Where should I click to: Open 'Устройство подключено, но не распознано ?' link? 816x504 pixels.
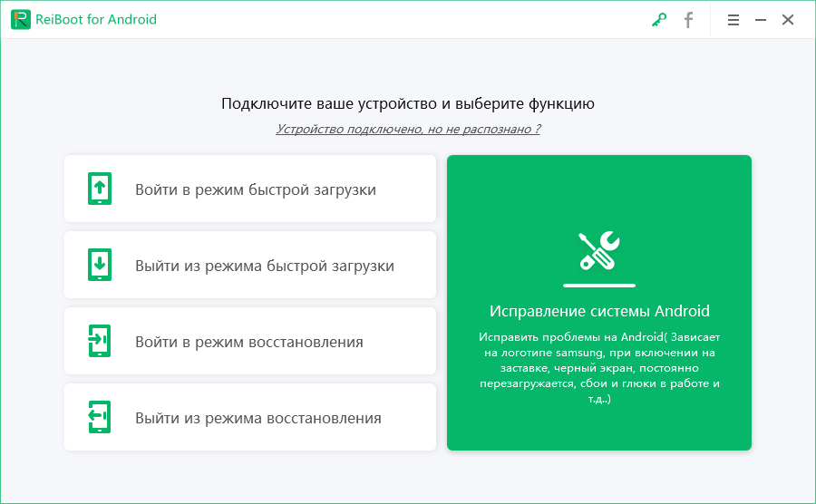click(x=408, y=129)
